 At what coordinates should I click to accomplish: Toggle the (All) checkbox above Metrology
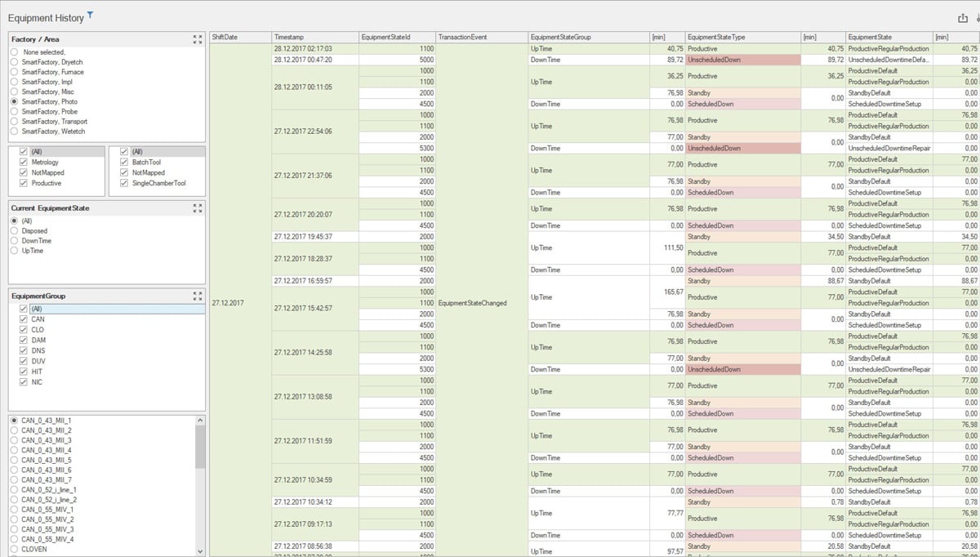click(24, 150)
